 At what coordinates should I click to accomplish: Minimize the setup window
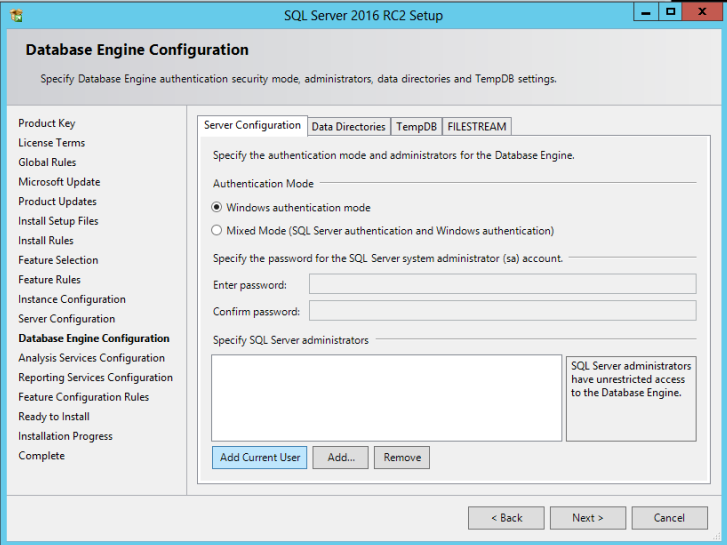point(645,12)
